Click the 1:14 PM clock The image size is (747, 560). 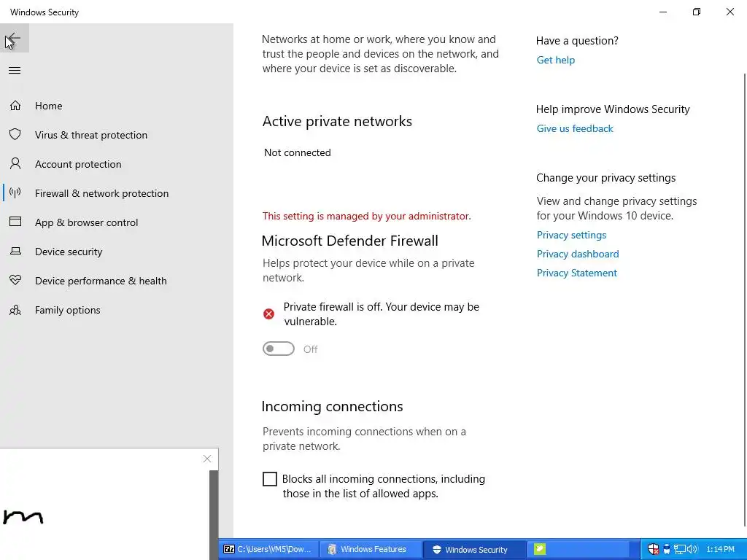(x=720, y=549)
